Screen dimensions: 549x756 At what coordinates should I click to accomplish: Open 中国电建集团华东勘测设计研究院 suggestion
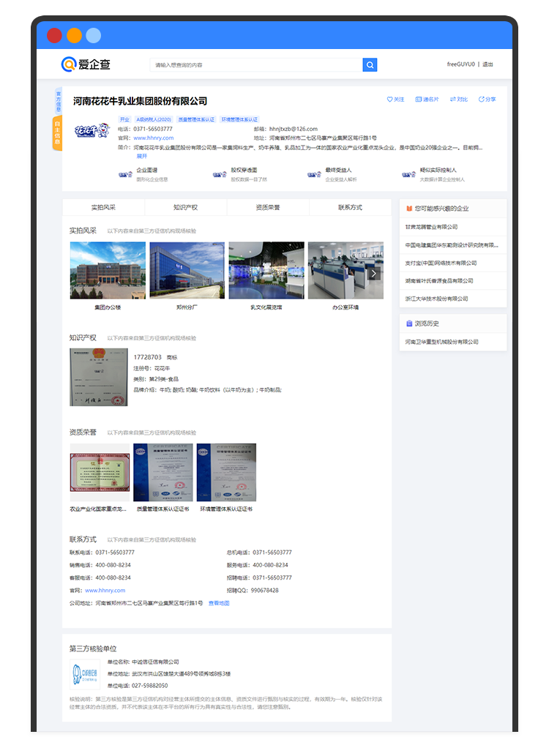[452, 245]
